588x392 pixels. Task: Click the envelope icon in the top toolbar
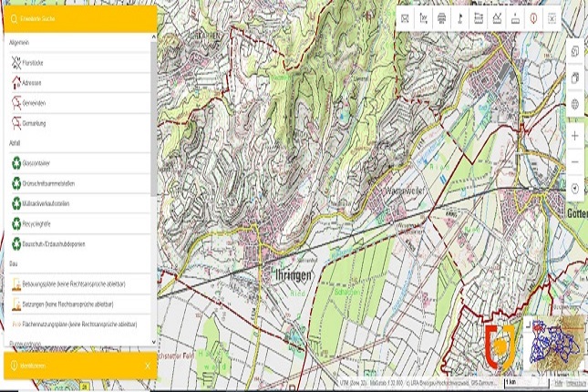tap(405, 18)
